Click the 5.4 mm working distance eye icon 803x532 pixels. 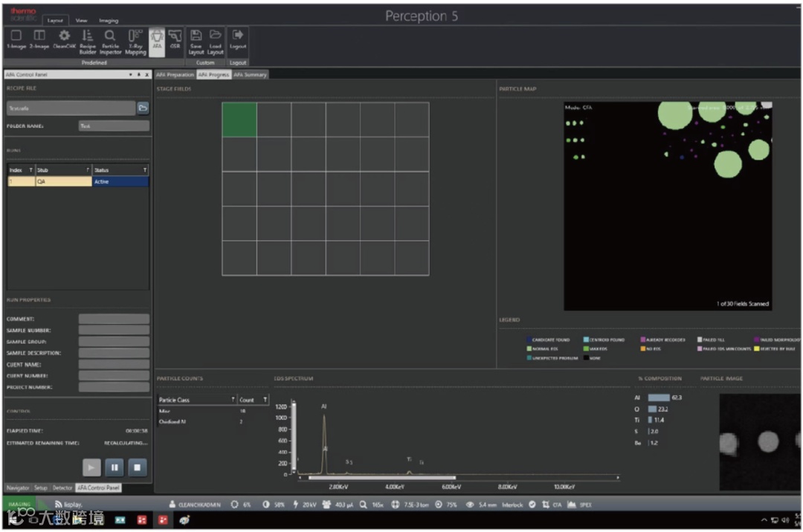click(469, 505)
